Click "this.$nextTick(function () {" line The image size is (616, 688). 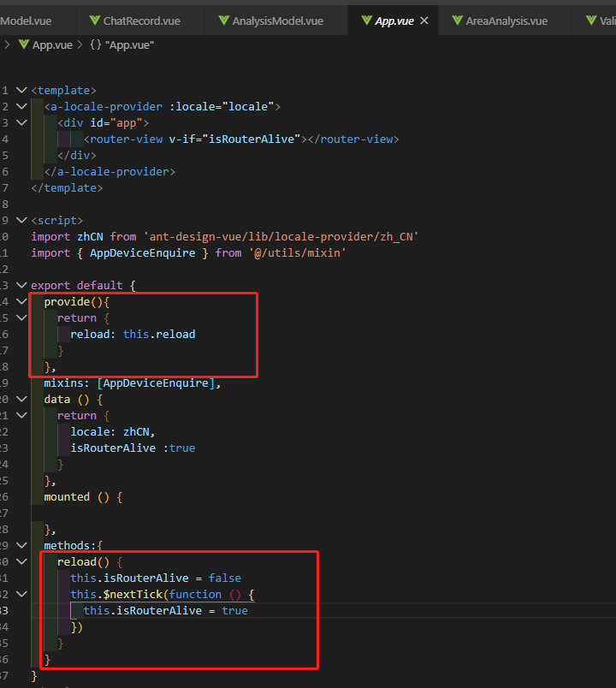pos(163,594)
